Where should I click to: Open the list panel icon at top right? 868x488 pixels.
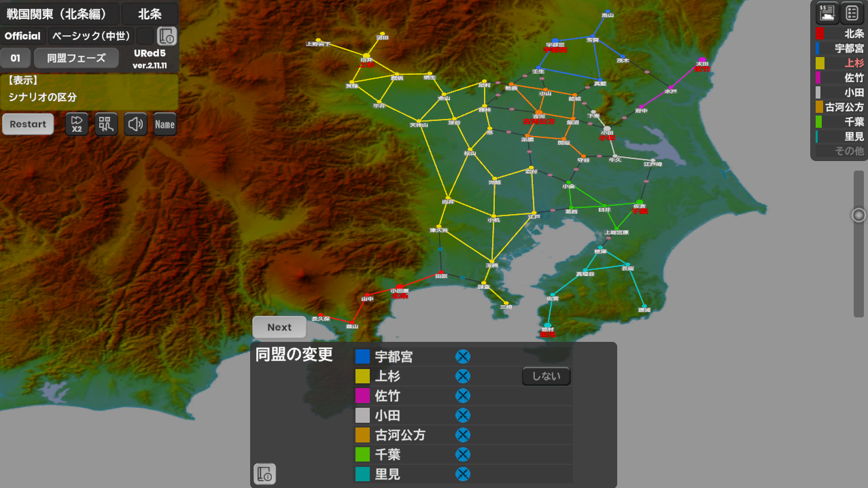point(852,12)
